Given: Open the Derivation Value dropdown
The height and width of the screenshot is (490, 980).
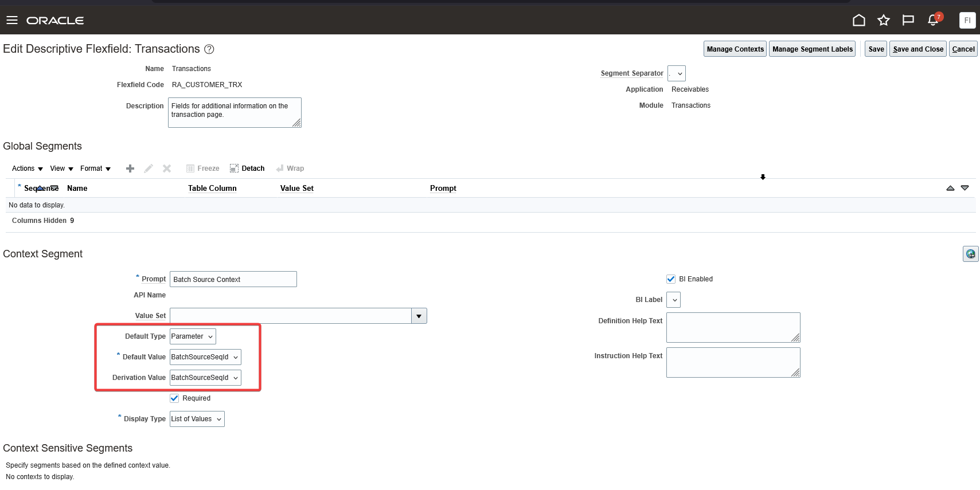Looking at the screenshot, I should [x=205, y=378].
